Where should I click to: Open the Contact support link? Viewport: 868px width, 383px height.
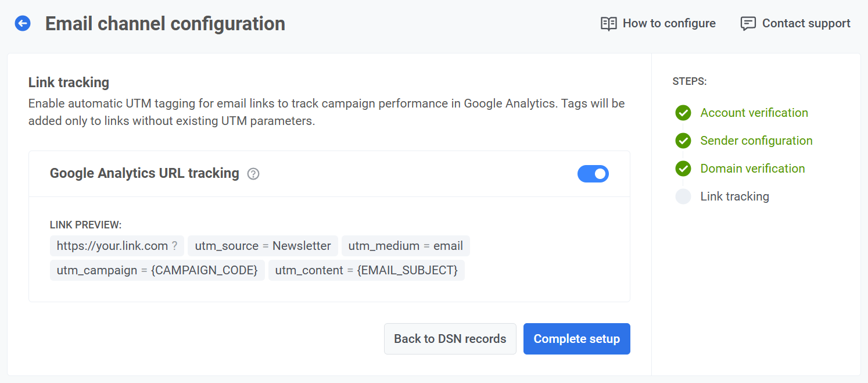[x=806, y=23]
